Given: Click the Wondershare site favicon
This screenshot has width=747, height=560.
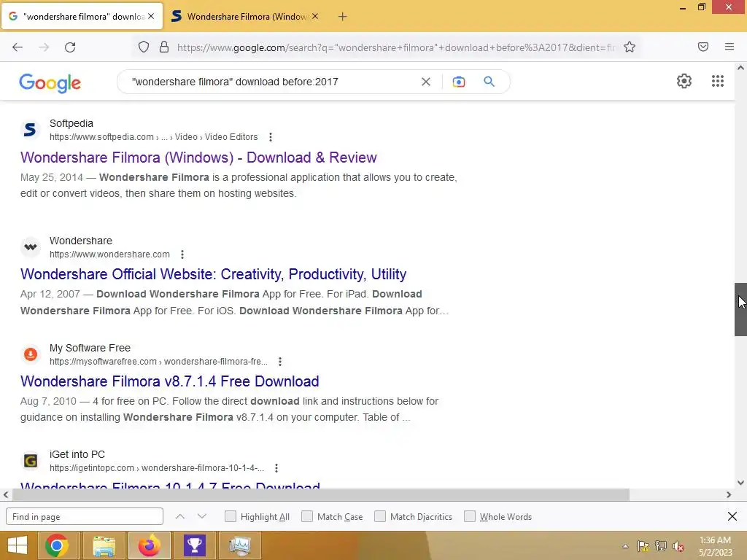Looking at the screenshot, I should [30, 246].
